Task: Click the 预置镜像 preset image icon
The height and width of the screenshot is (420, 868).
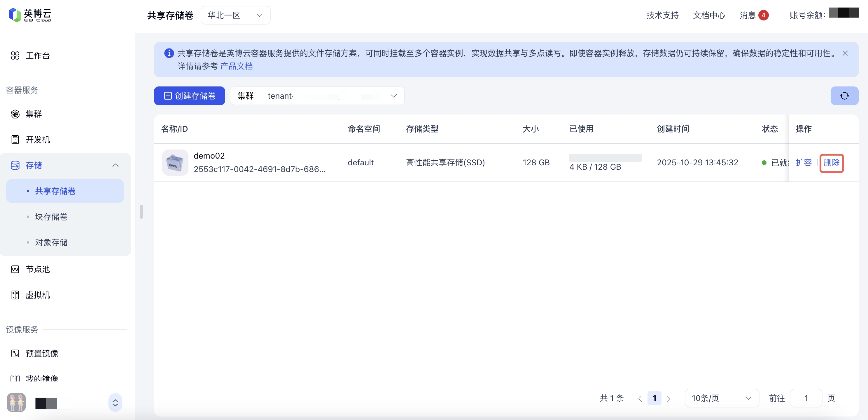Action: [x=15, y=353]
